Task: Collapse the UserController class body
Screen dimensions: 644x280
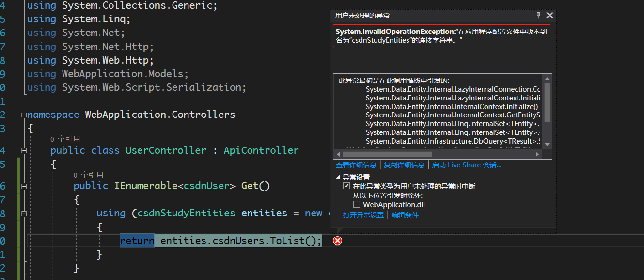Action: point(24,150)
